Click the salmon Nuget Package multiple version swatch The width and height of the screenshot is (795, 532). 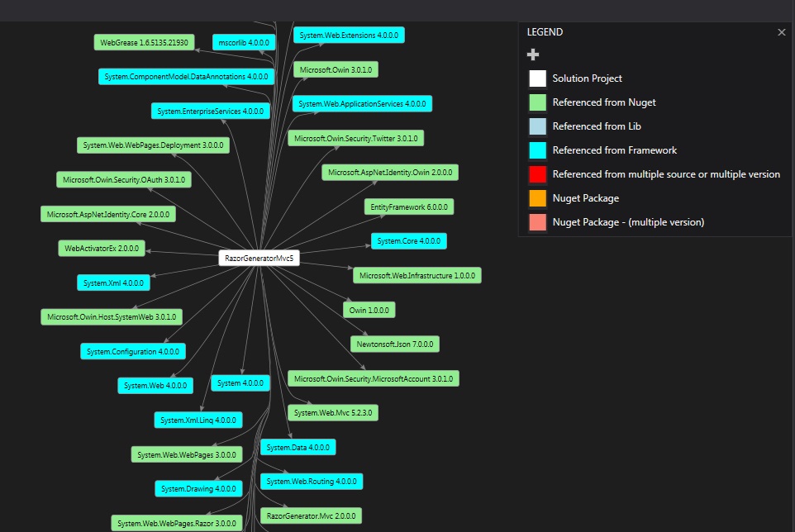pyautogui.click(x=537, y=222)
